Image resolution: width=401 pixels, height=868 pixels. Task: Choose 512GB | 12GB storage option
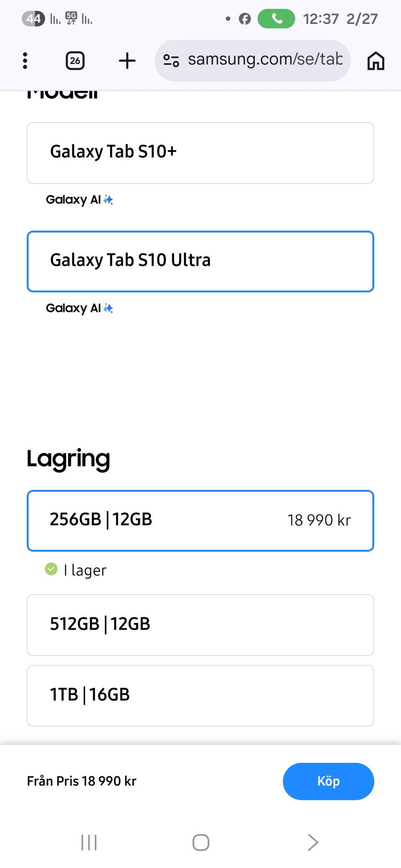(200, 625)
